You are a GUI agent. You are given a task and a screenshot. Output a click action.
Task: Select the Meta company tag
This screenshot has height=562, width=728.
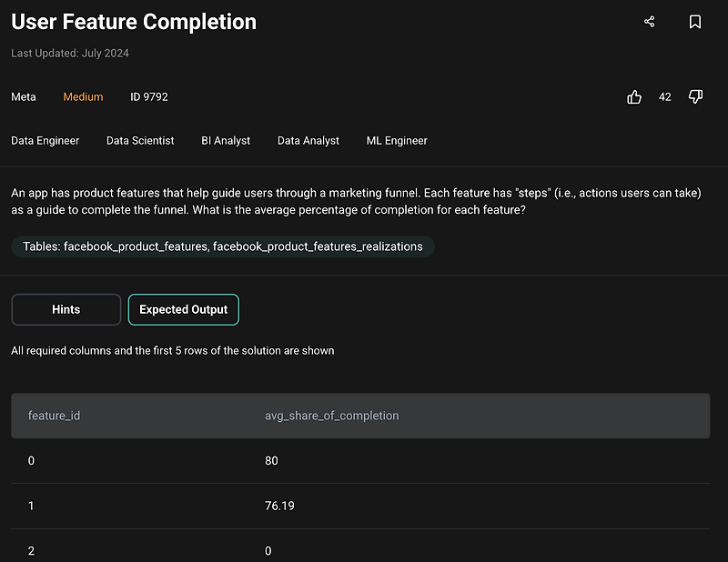(24, 96)
